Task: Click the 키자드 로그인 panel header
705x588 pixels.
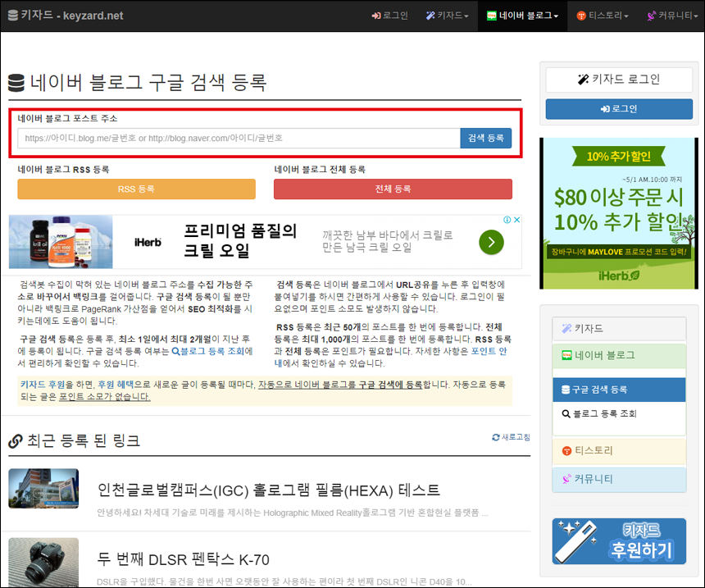Action: click(x=619, y=80)
